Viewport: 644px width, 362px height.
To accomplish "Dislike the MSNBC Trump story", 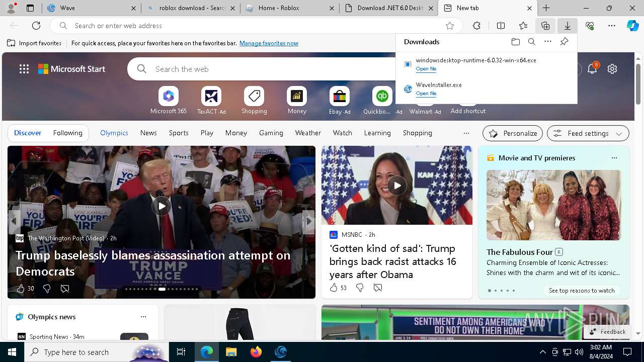I will point(359,288).
